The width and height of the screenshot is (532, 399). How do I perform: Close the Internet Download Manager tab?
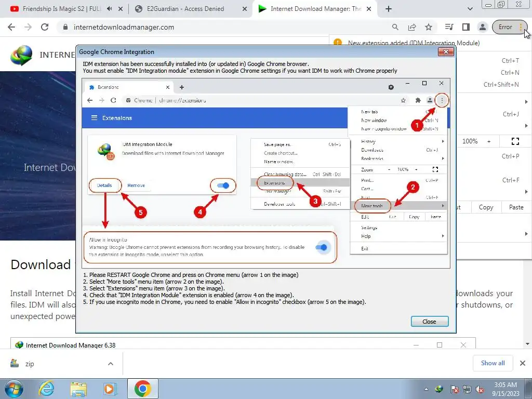coord(369,9)
